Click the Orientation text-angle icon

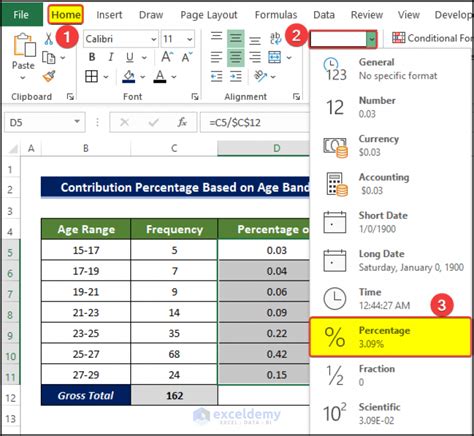pos(261,76)
